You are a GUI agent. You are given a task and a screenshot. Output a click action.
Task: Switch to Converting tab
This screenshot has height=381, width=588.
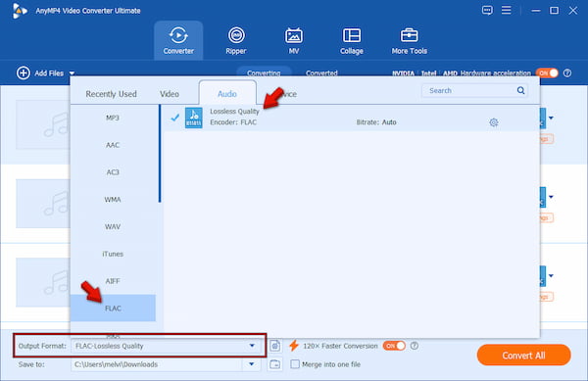click(264, 72)
